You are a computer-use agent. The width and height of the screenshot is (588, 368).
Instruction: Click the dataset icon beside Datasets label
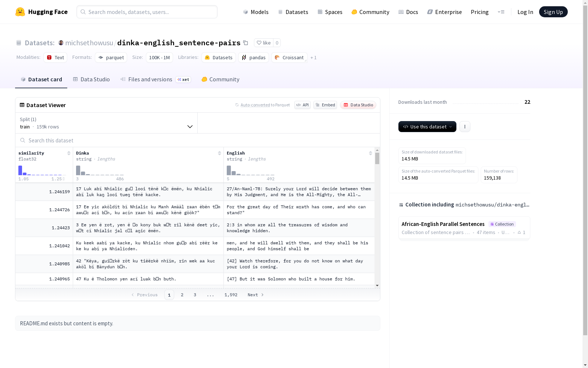[19, 43]
